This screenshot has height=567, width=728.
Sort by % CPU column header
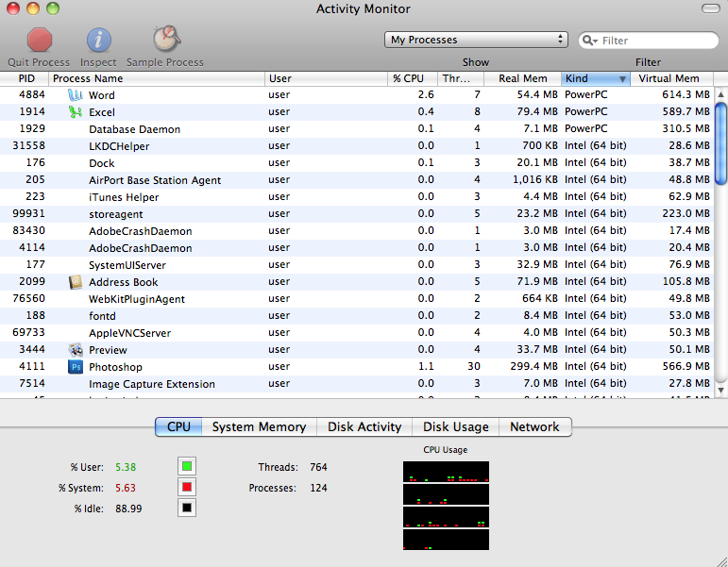pyautogui.click(x=413, y=78)
